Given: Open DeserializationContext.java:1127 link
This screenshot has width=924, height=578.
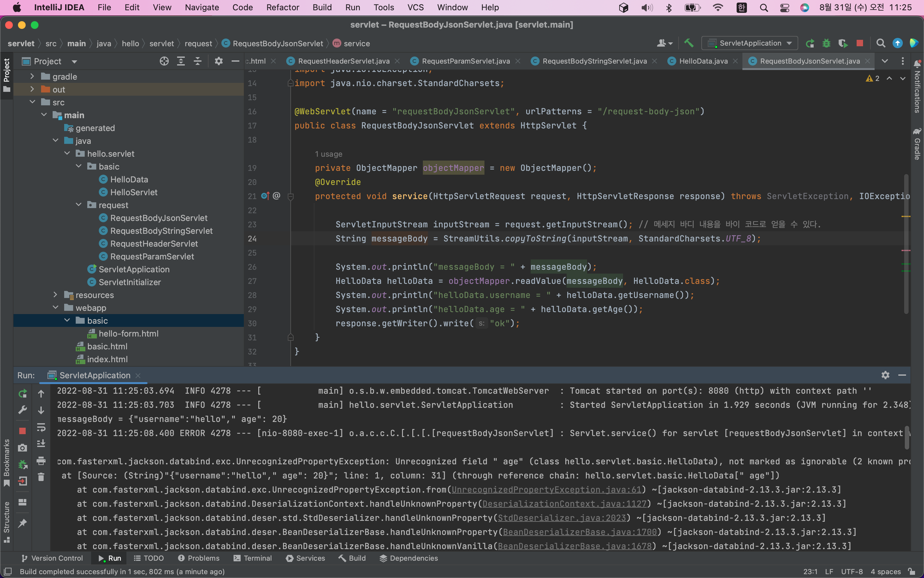Looking at the screenshot, I should (x=564, y=504).
